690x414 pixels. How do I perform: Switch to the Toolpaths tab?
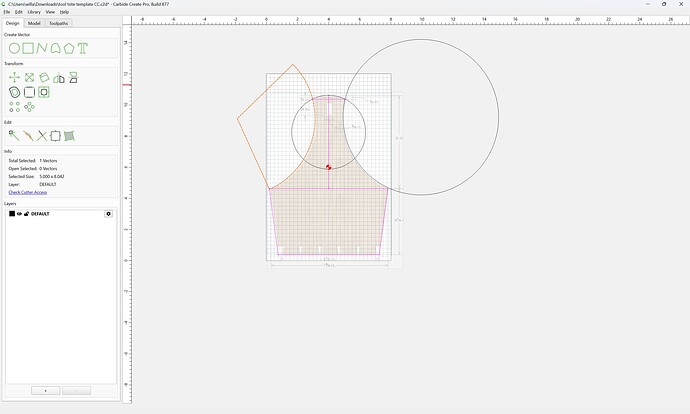point(59,23)
